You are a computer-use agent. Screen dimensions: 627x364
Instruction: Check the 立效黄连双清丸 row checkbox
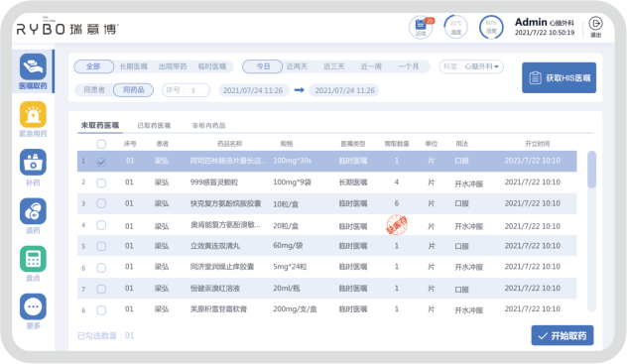coord(101,246)
